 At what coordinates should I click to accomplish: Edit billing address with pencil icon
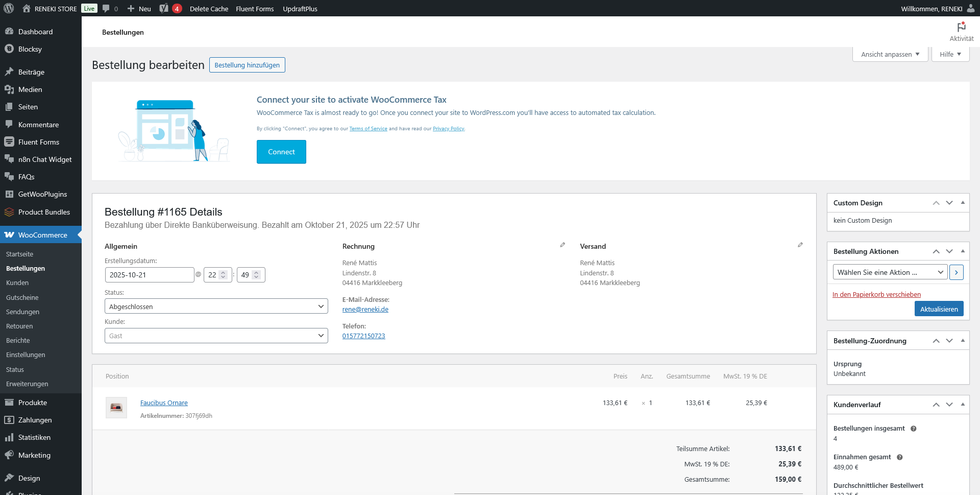click(x=562, y=245)
